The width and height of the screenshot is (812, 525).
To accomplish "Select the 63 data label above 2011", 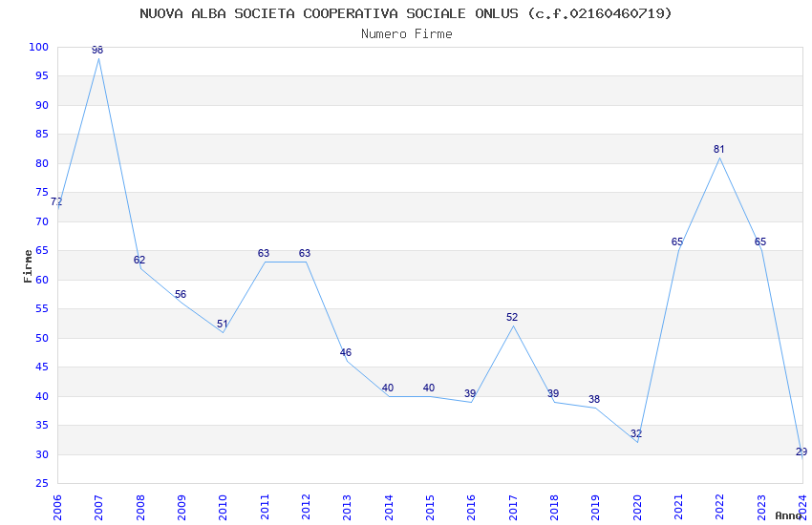I will click(x=264, y=253).
